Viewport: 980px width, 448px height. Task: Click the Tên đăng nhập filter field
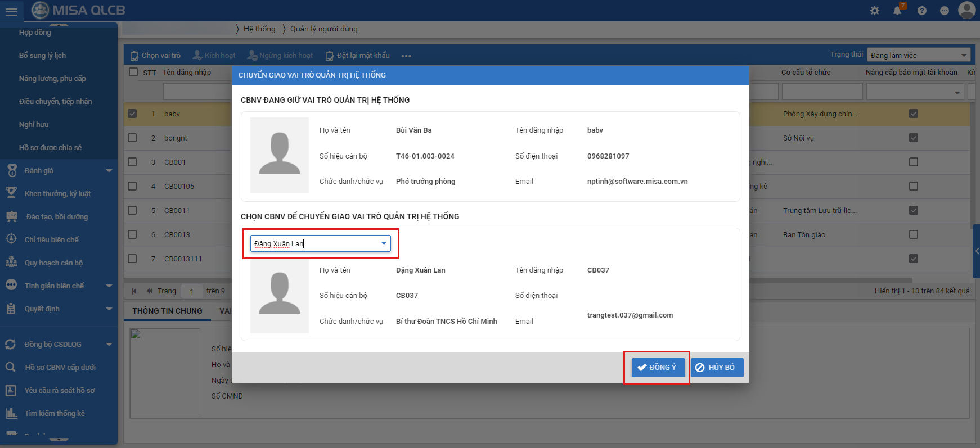pyautogui.click(x=197, y=92)
